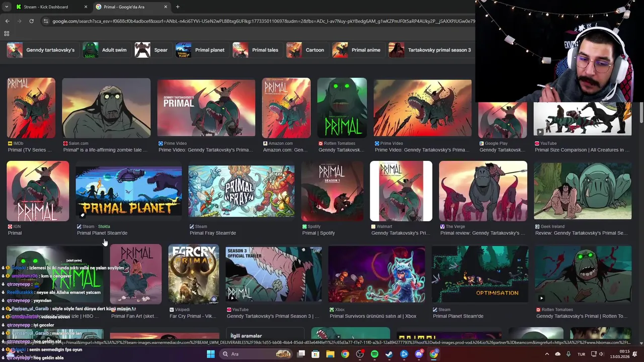The image size is (644, 362).
Task: Open Task View from the taskbar
Action: (x=301, y=354)
